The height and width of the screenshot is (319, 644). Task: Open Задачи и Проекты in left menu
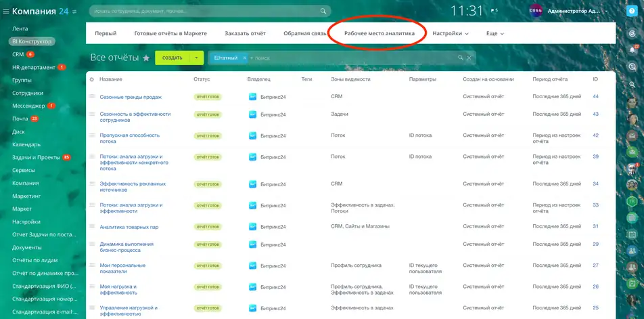[36, 157]
